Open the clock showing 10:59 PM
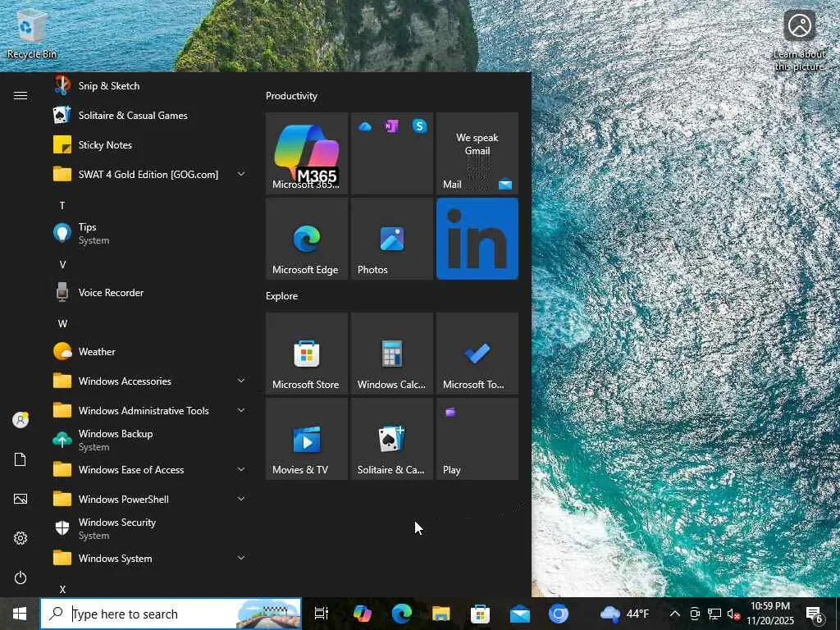Screen dimensions: 840x630 (770, 614)
